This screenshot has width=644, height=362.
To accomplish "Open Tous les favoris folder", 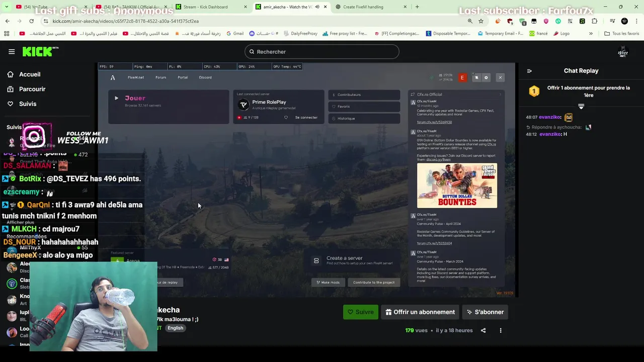I will pos(622,34).
